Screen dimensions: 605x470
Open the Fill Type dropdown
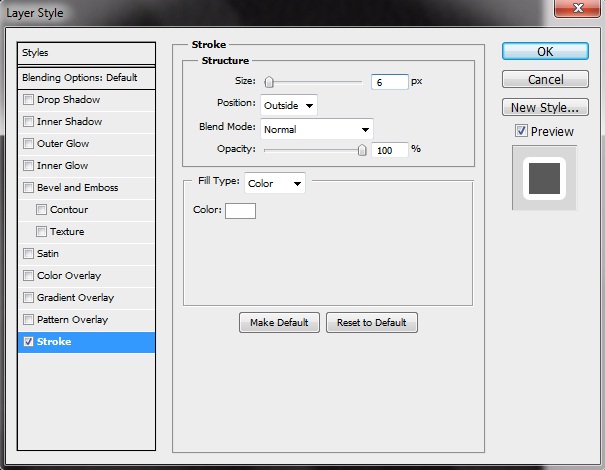click(275, 183)
